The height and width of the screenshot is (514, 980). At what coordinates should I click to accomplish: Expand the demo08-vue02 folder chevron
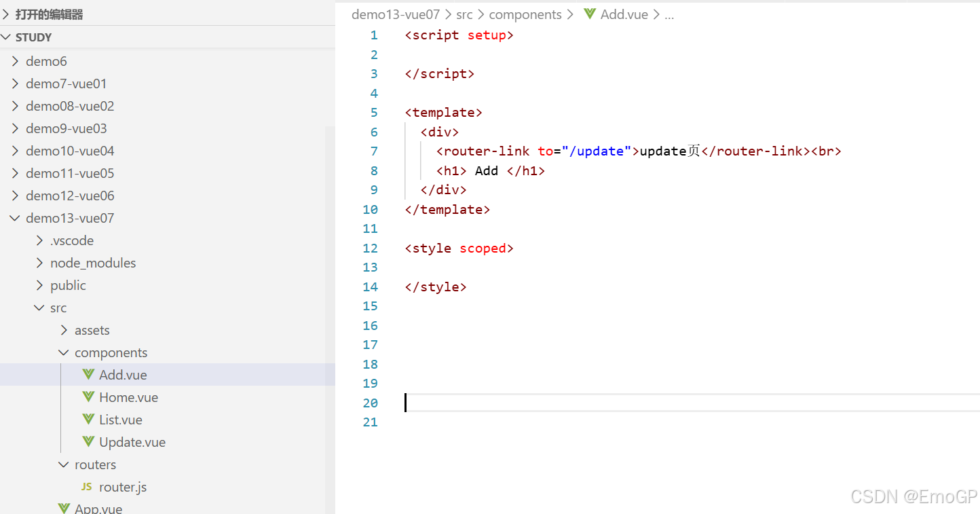point(16,106)
